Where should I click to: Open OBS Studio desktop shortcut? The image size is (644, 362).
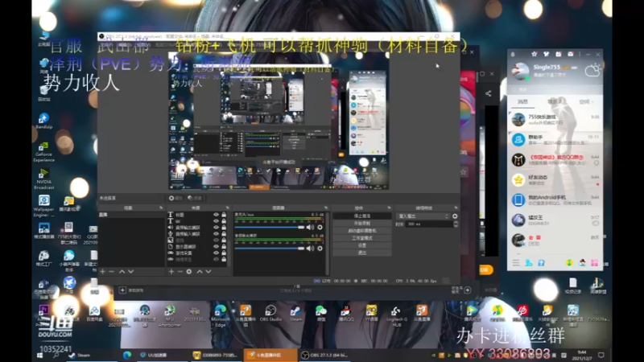coord(270,313)
